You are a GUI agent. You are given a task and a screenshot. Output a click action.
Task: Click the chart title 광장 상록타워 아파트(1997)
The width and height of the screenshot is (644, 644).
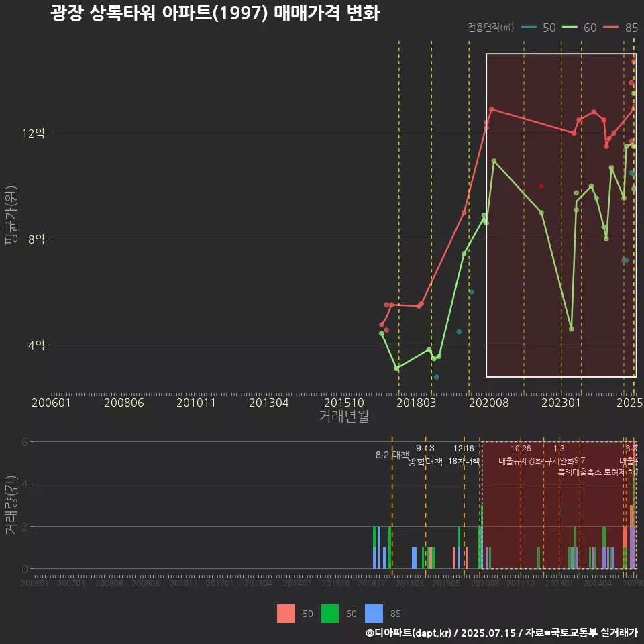click(159, 13)
